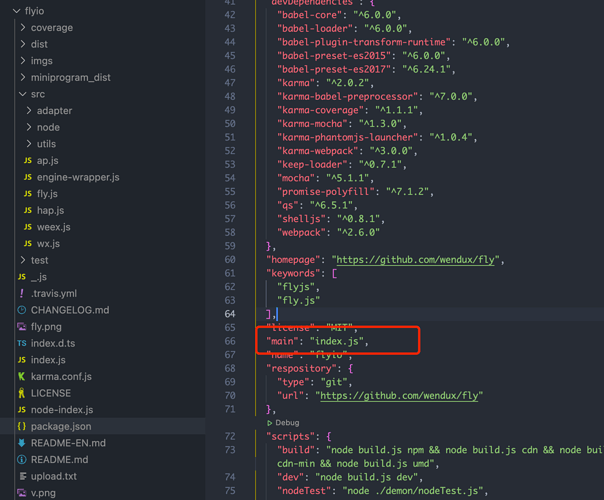Open README-EN.md file
This screenshot has height=500, width=604.
(x=68, y=443)
